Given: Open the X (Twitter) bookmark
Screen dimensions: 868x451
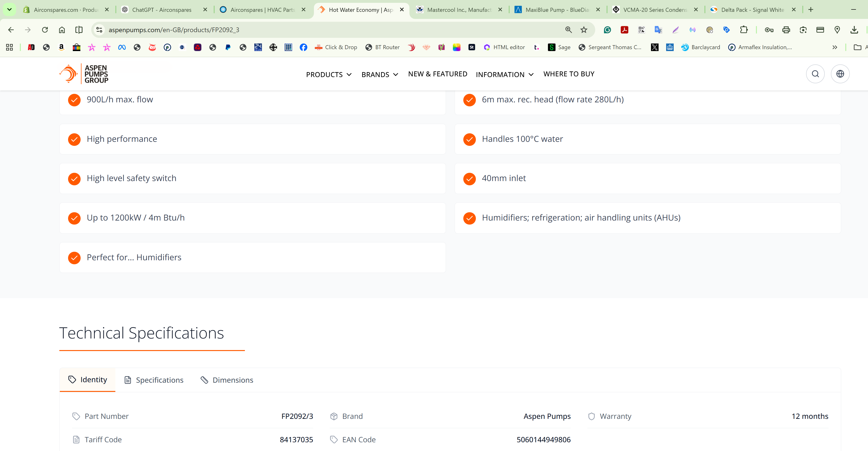Looking at the screenshot, I should click(655, 48).
